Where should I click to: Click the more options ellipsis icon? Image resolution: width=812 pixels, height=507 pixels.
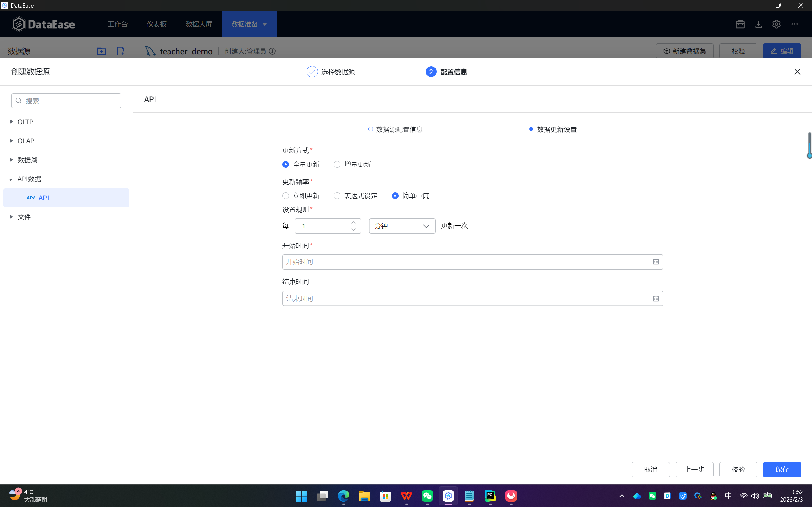(794, 24)
